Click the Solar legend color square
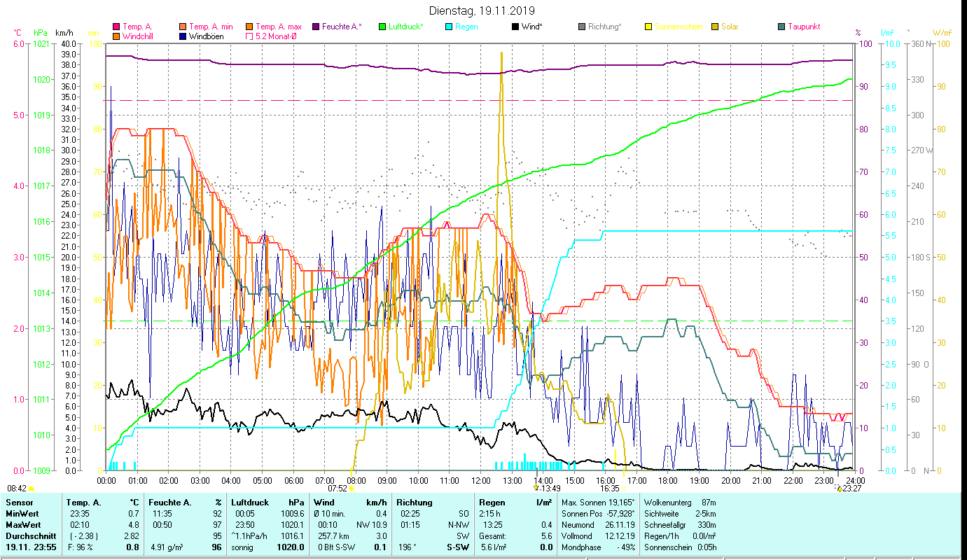 [x=715, y=27]
